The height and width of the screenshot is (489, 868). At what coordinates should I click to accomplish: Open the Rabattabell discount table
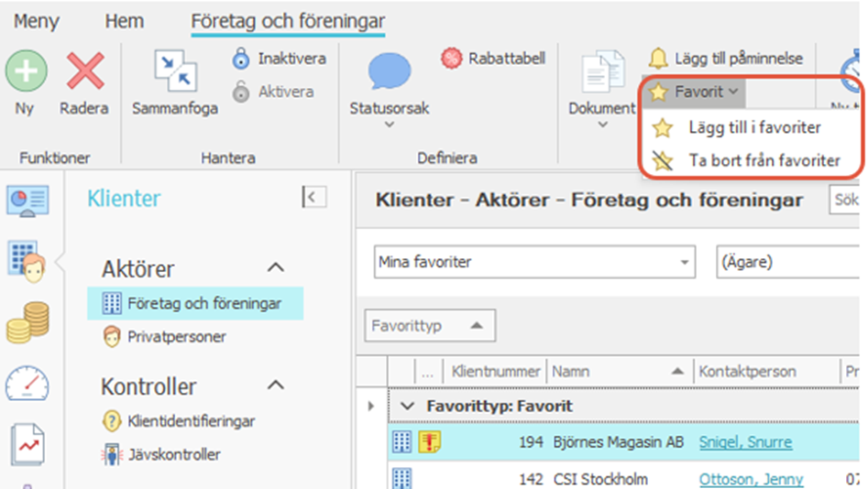tap(493, 59)
